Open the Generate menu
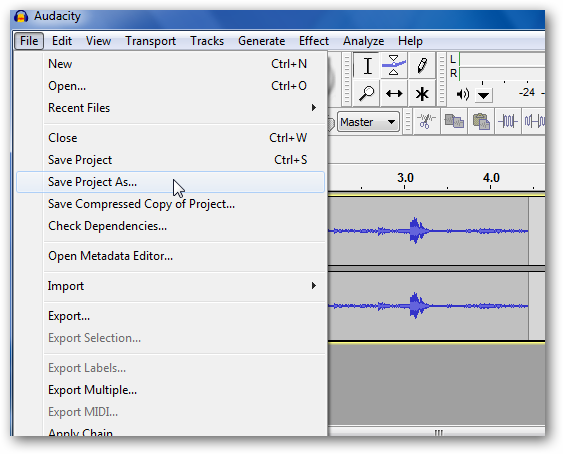The height and width of the screenshot is (454, 563). click(261, 41)
